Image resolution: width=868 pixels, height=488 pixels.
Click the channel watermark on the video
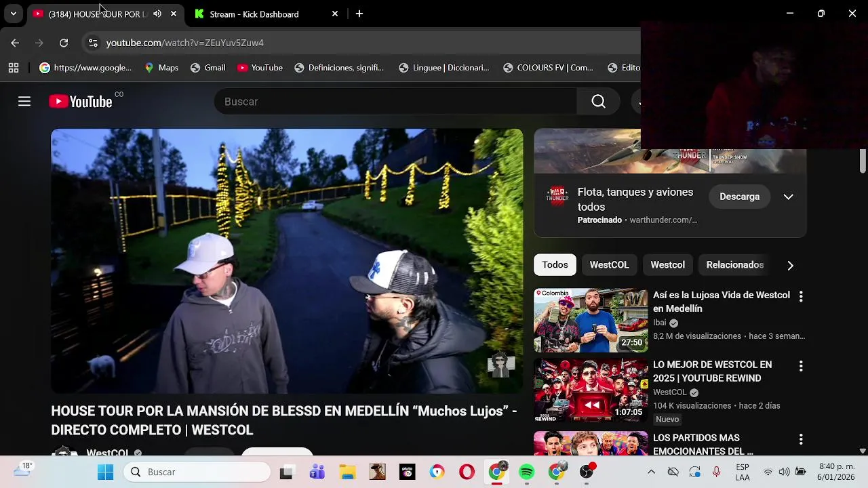click(x=501, y=365)
